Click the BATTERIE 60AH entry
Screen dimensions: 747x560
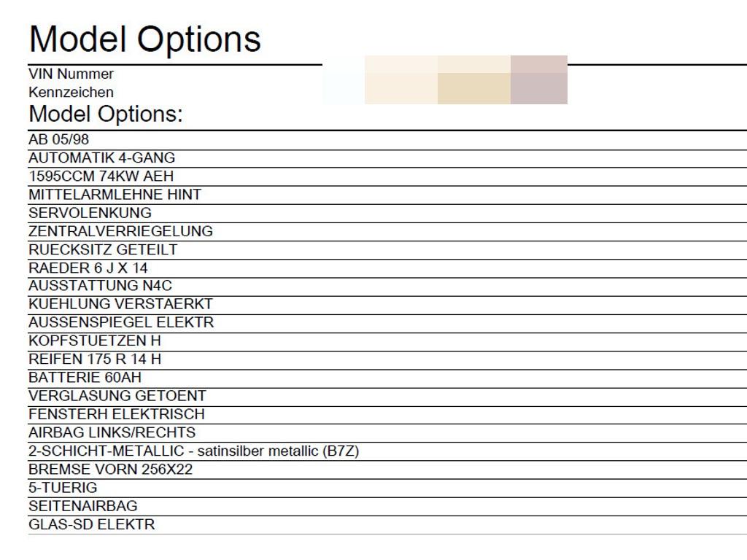pos(85,378)
